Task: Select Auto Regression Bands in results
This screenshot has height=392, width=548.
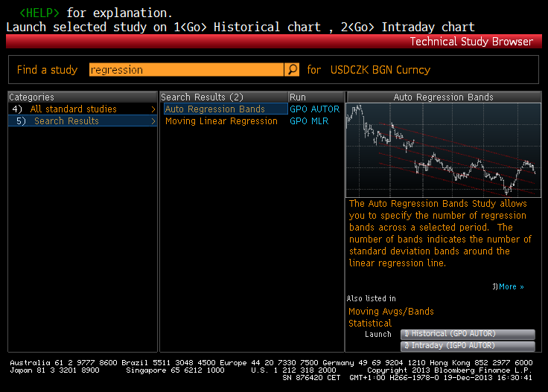Action: tap(226, 109)
